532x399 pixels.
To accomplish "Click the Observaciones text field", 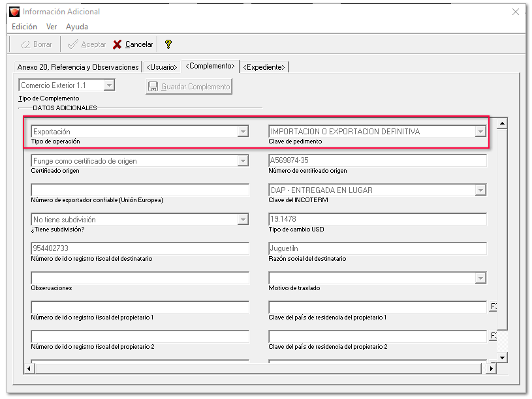I will (x=140, y=278).
